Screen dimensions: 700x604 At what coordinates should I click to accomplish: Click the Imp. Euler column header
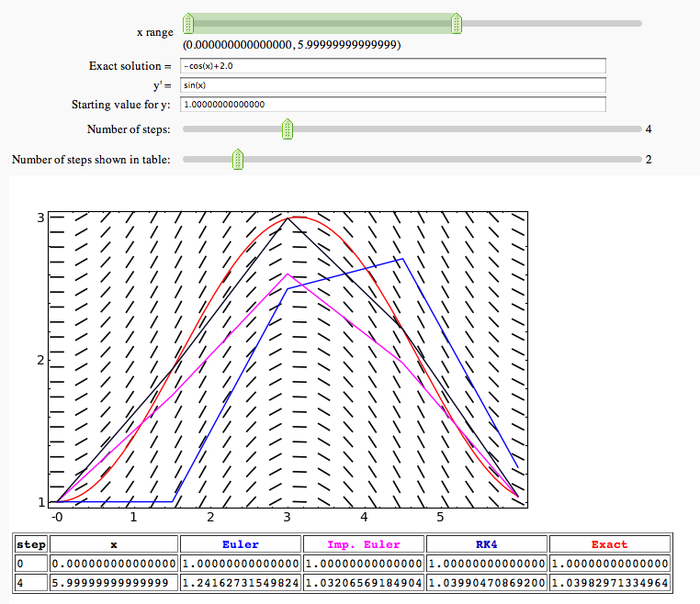[364, 544]
